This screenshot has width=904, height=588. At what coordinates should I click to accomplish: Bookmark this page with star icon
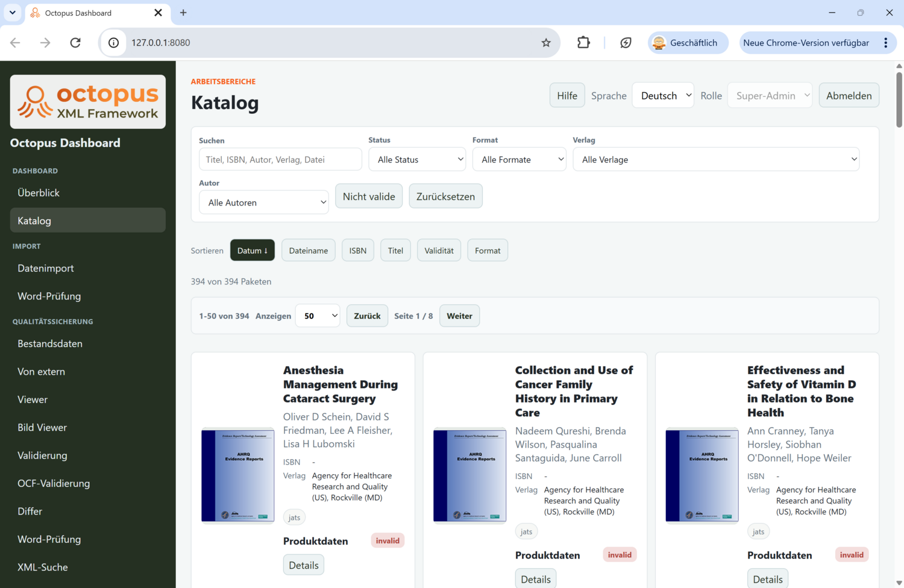[546, 43]
